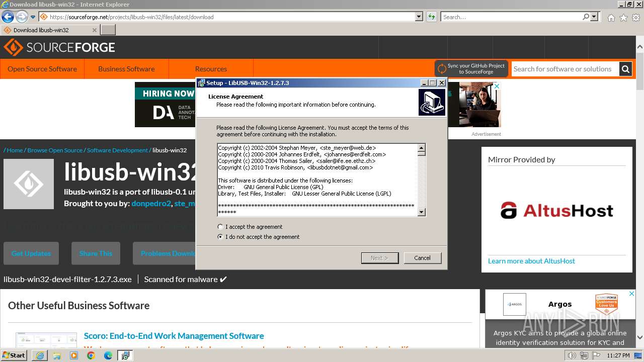
Task: Open Internet Explorer from the taskbar
Action: tap(40, 355)
